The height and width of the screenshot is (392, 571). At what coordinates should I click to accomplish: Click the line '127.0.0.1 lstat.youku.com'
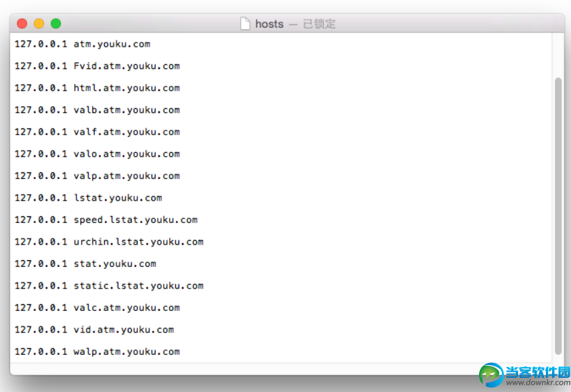[88, 198]
